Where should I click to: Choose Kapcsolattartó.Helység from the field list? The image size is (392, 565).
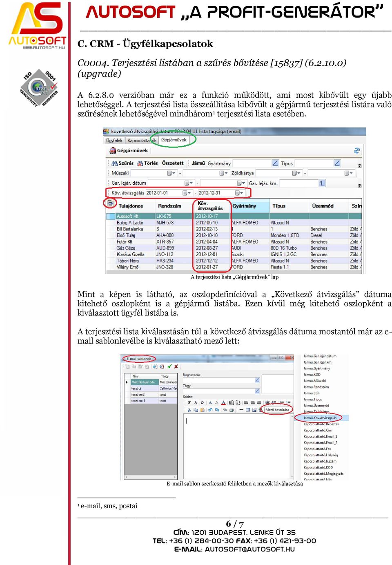click(321, 455)
